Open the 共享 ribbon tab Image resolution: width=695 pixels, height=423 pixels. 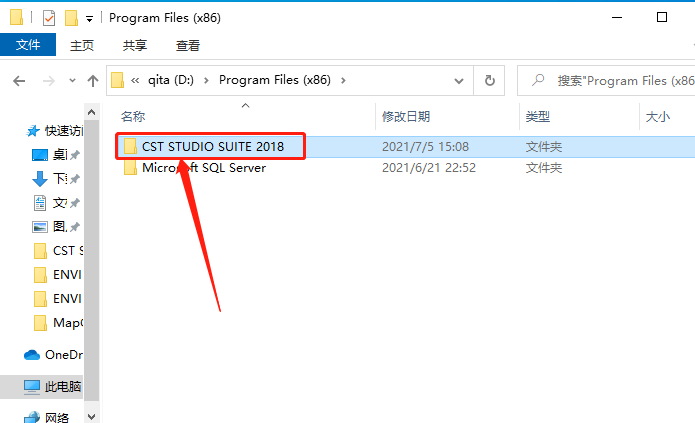tap(135, 46)
